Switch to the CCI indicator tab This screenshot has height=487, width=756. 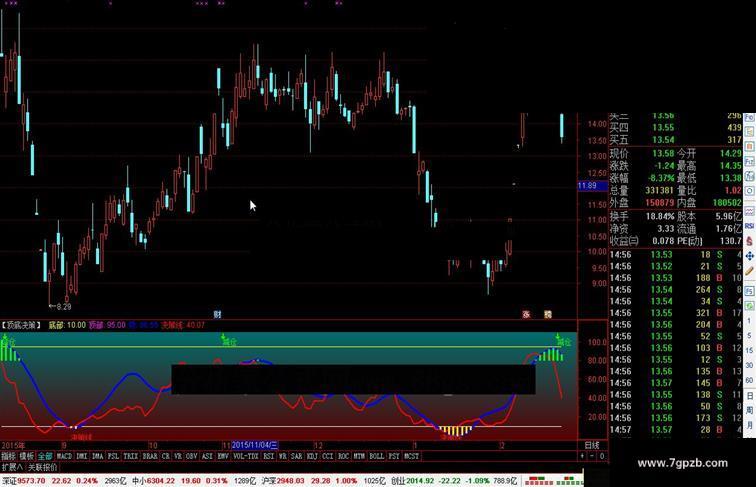click(328, 456)
